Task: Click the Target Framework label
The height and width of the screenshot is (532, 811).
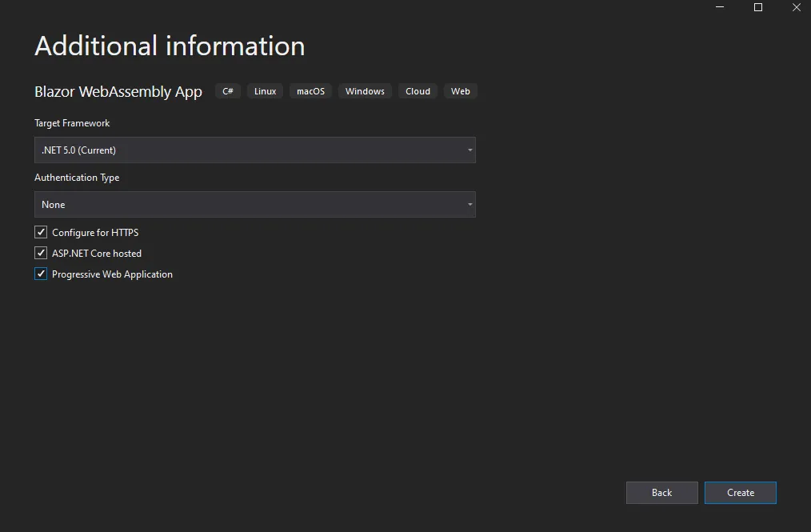Action: point(72,123)
